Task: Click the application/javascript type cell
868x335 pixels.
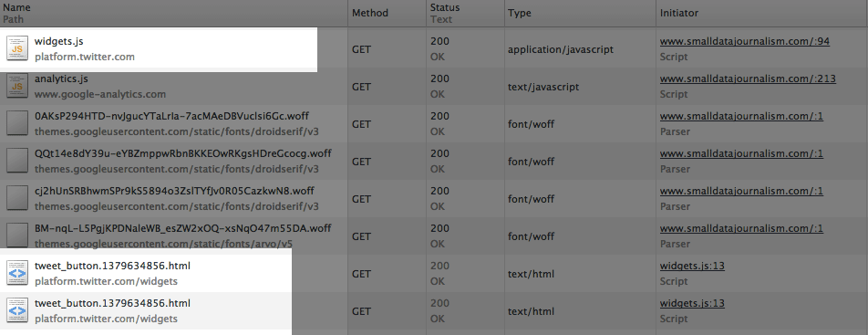Action: click(560, 49)
